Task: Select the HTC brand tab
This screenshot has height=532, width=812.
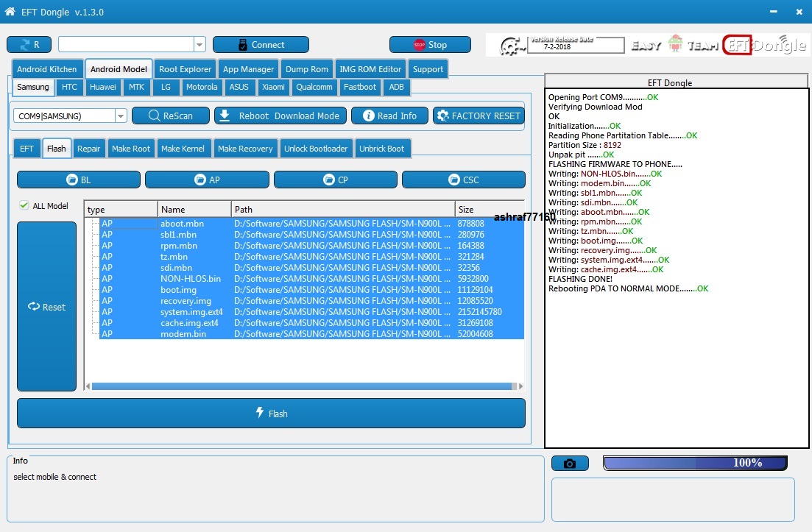Action: coord(69,87)
